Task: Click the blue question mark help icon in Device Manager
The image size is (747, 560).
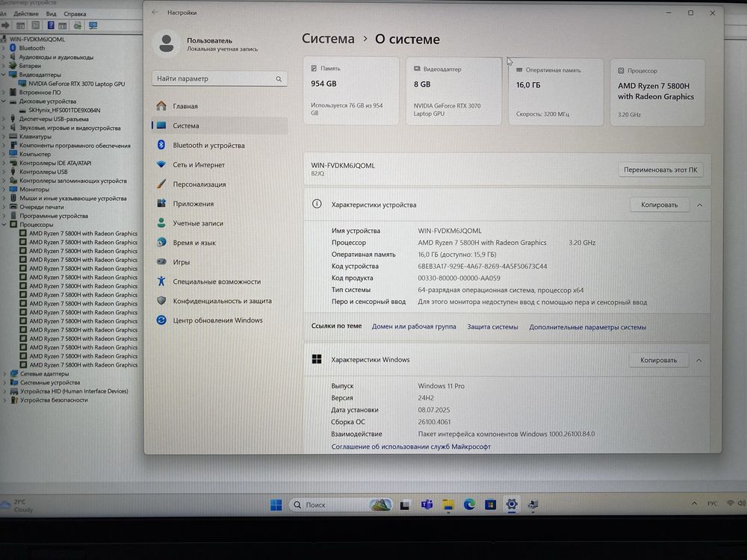Action: (51, 25)
